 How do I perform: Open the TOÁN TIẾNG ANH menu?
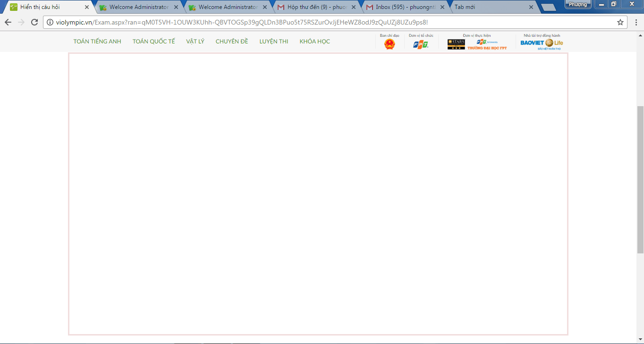97,42
